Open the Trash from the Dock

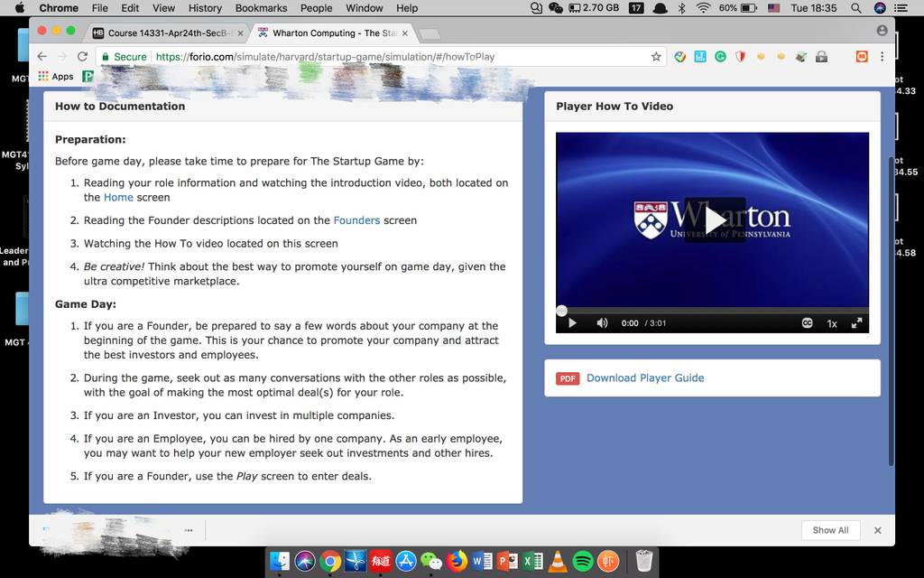coord(644,561)
